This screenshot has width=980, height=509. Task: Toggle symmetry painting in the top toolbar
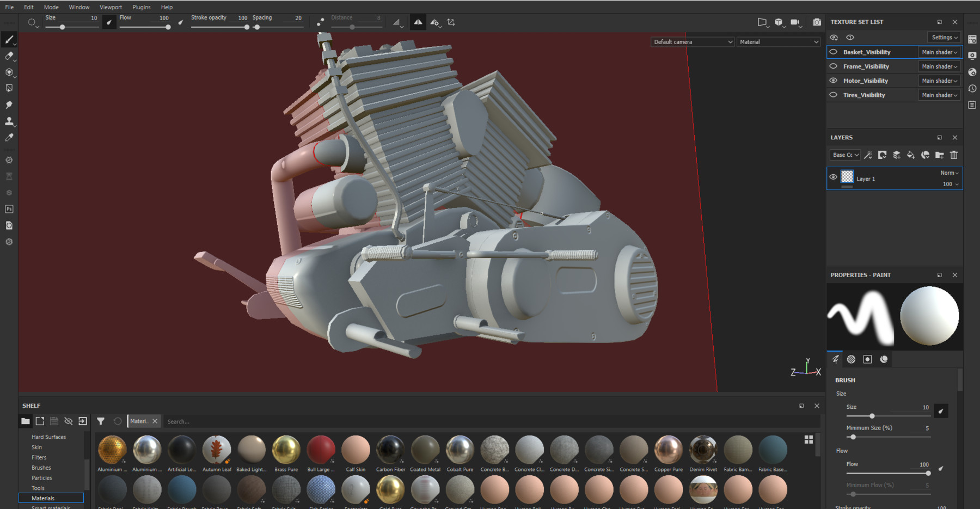[x=417, y=22]
